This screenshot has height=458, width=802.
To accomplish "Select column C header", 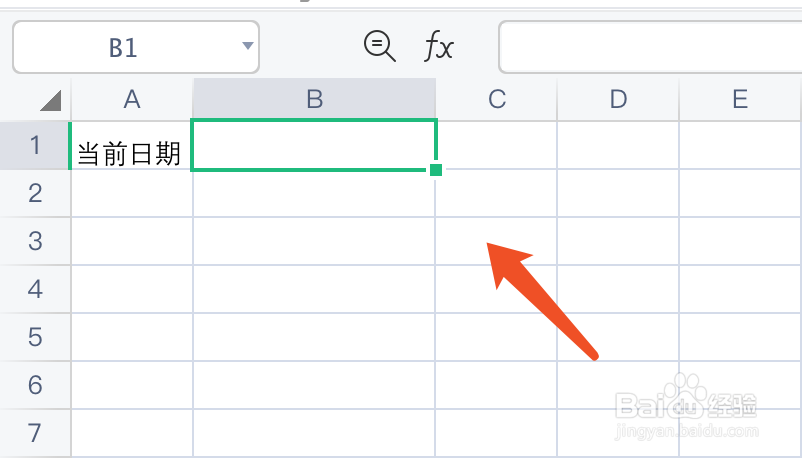I will tap(496, 99).
